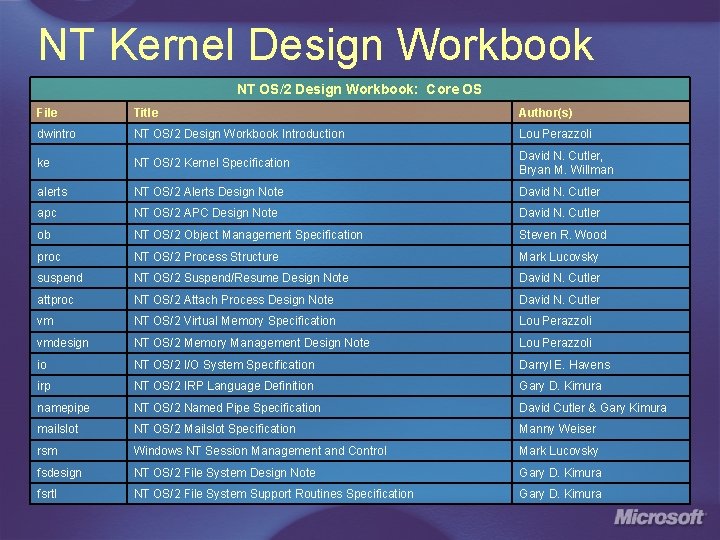The width and height of the screenshot is (720, 540).
Task: Select the 'ob' file cell
Action: [x=79, y=235]
